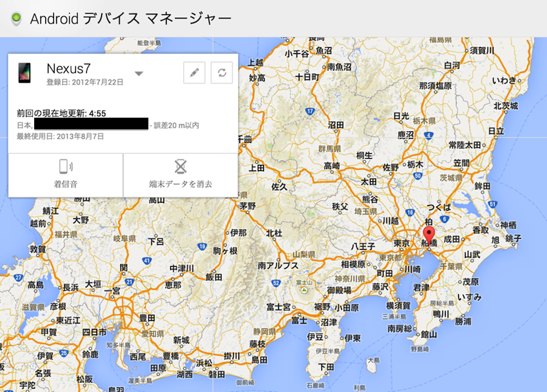Screen dimensions: 547x392
Task: Click route 51 highway shield near 鉾田
Action: 492,204
